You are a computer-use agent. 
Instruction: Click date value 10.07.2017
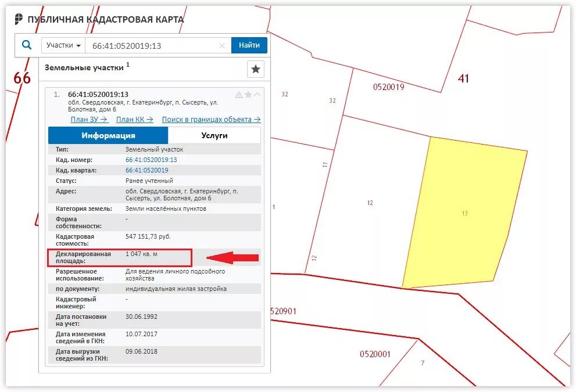click(141, 334)
